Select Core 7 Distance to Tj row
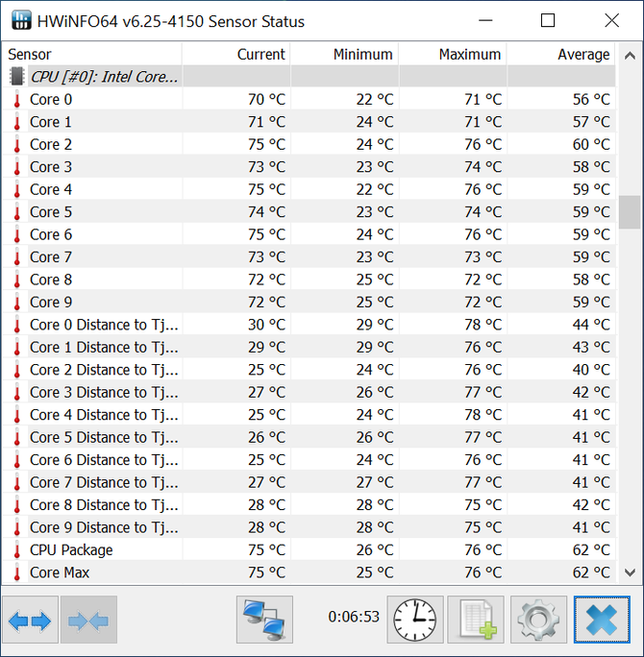Screen dimensions: 644x657 [310, 482]
